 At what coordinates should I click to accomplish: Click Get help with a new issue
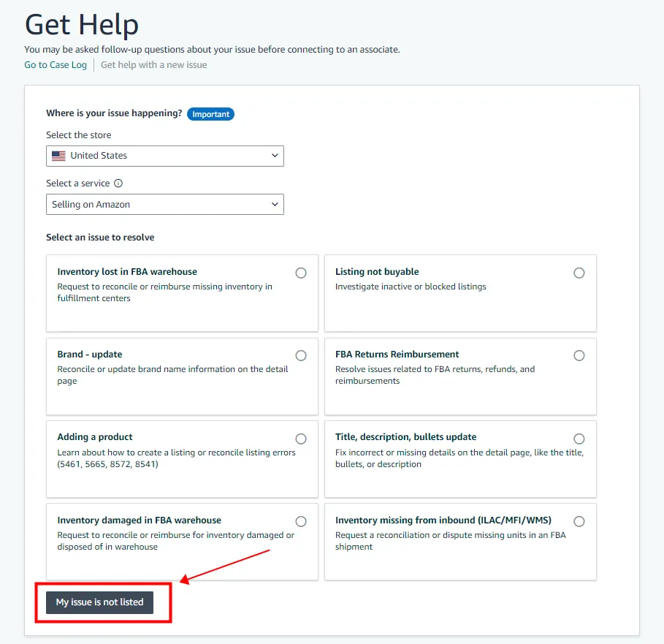(153, 64)
